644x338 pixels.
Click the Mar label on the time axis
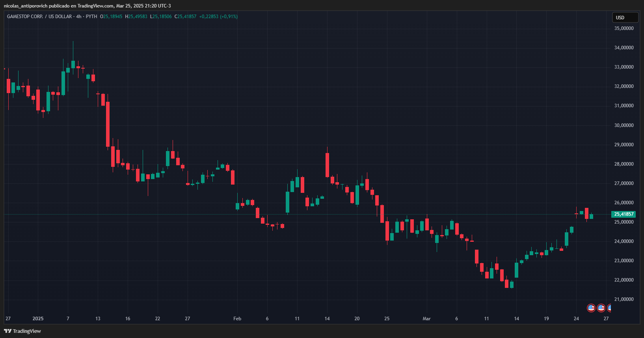pos(426,319)
